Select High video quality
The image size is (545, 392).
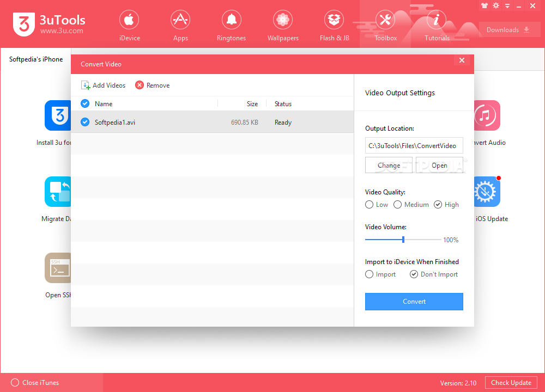446,205
